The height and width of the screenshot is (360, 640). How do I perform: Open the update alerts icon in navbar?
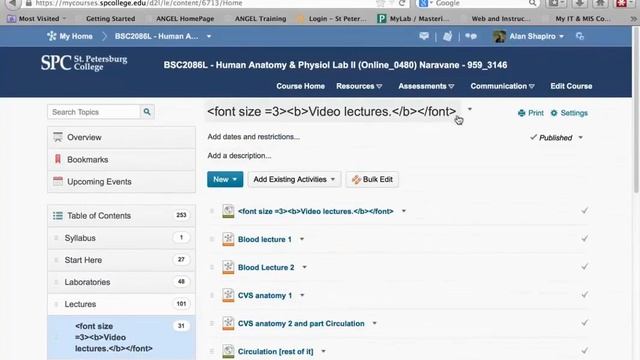pyautogui.click(x=447, y=36)
